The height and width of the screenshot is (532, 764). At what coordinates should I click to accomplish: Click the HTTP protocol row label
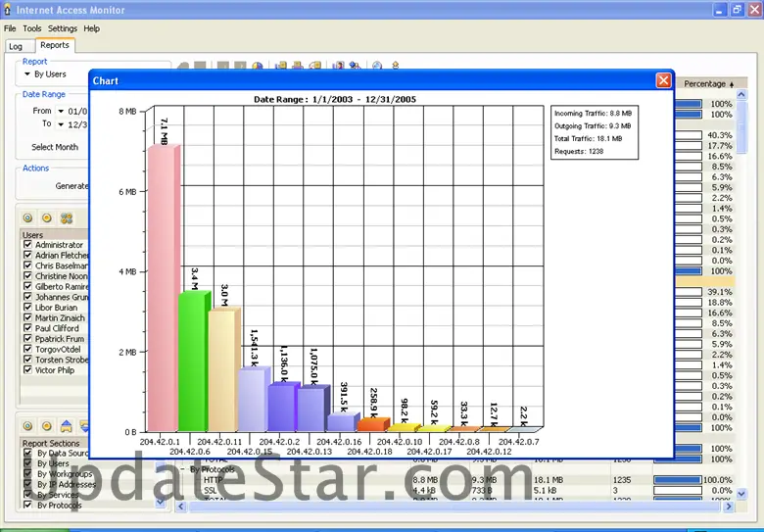coord(213,480)
